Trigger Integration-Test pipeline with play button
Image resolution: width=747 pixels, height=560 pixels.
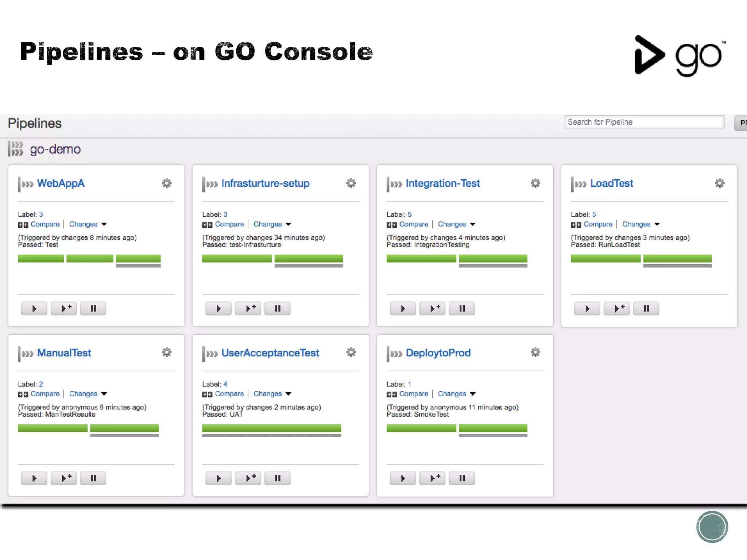tap(403, 308)
